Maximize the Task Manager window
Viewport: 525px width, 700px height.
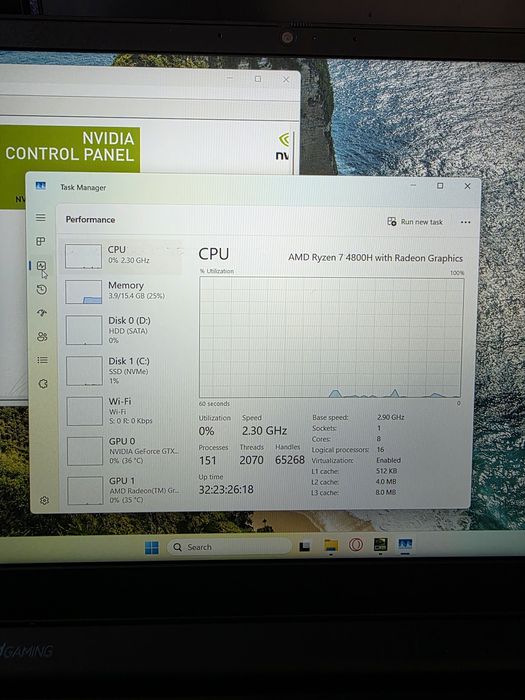pos(440,186)
